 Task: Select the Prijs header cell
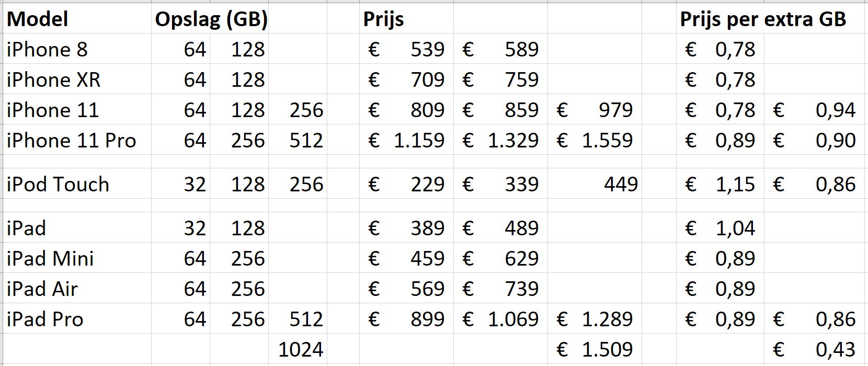pos(384,19)
